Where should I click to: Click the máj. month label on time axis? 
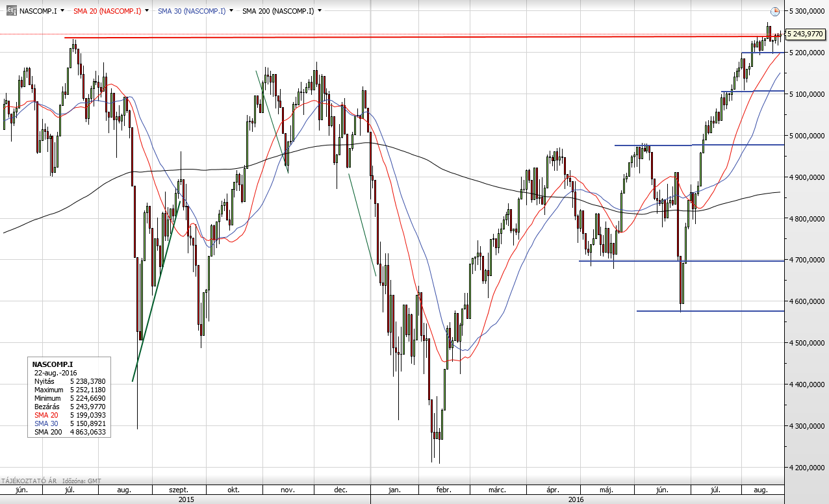point(607,490)
